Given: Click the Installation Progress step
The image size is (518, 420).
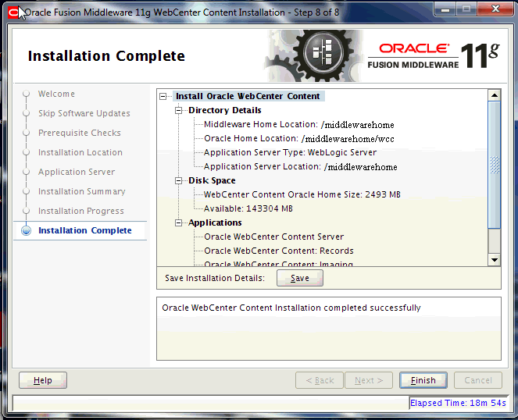Looking at the screenshot, I should [81, 211].
